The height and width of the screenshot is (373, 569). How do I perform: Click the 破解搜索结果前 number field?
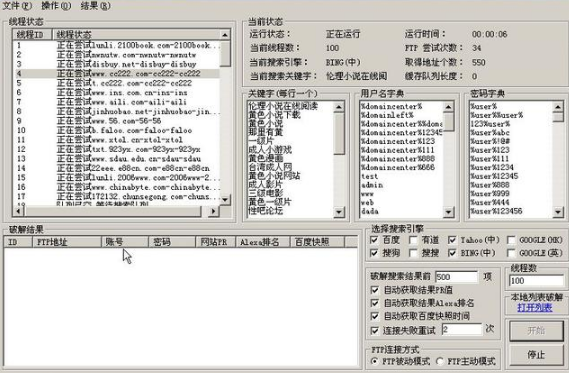pos(457,277)
